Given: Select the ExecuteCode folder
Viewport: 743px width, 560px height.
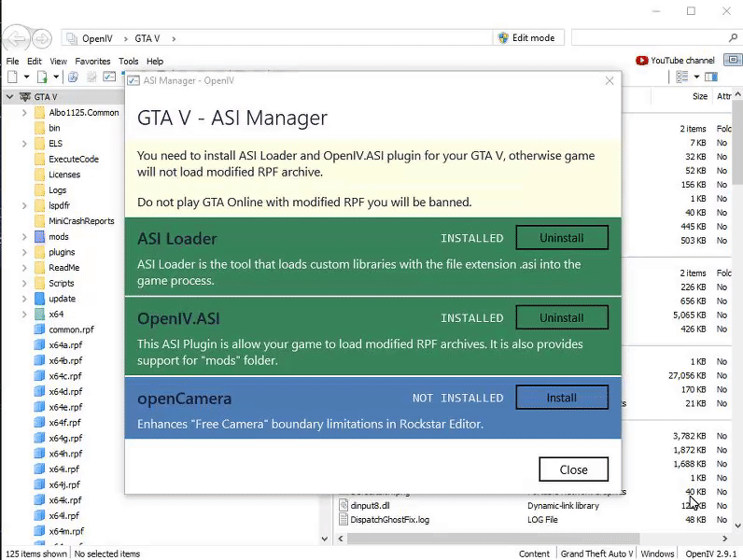Looking at the screenshot, I should coord(74,160).
